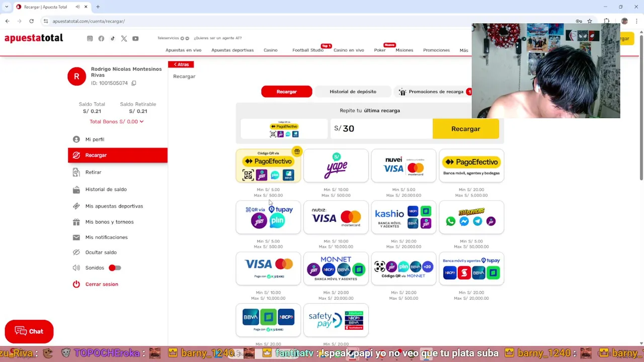
Task: Click the Ocultar saldo eye icon
Action: pyautogui.click(x=76, y=252)
